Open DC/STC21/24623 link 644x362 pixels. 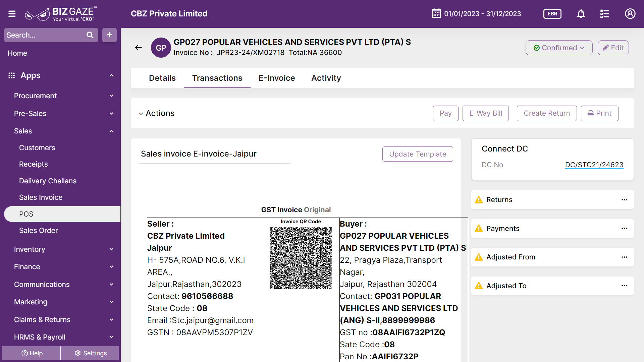(x=594, y=165)
